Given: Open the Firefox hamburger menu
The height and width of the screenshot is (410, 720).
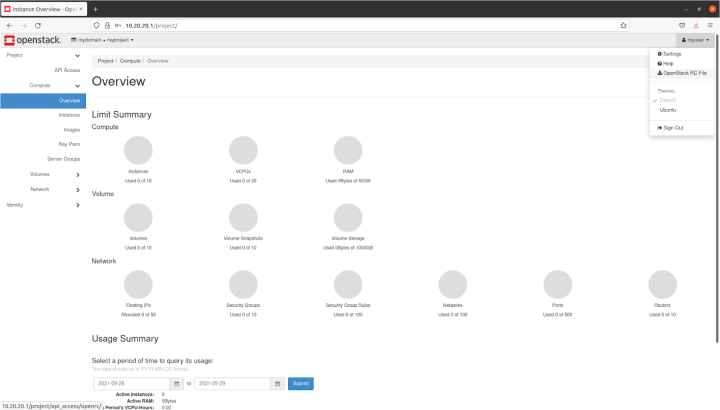Looking at the screenshot, I should click(710, 26).
